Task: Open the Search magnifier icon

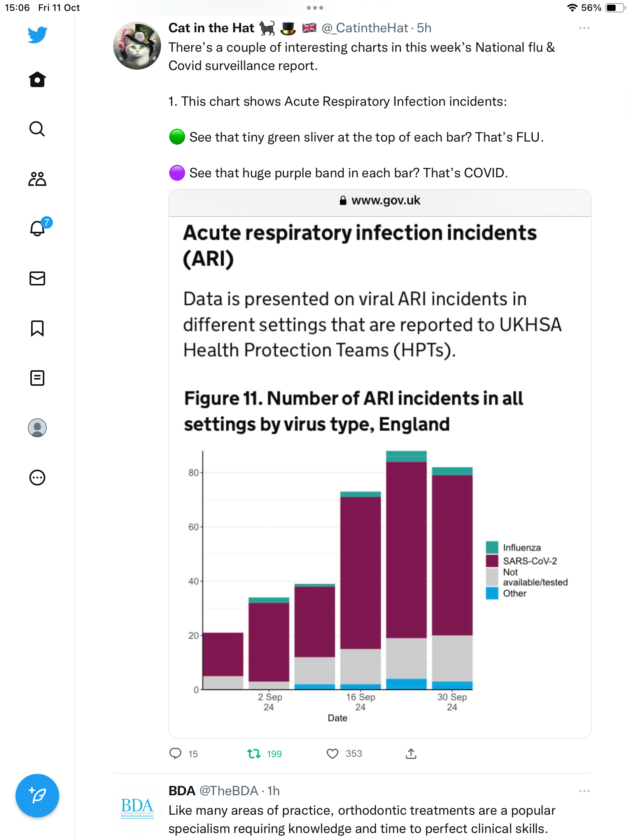Action: (37, 129)
